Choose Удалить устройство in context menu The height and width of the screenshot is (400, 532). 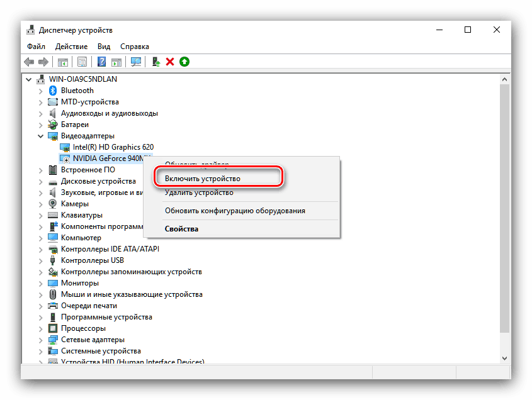(199, 192)
